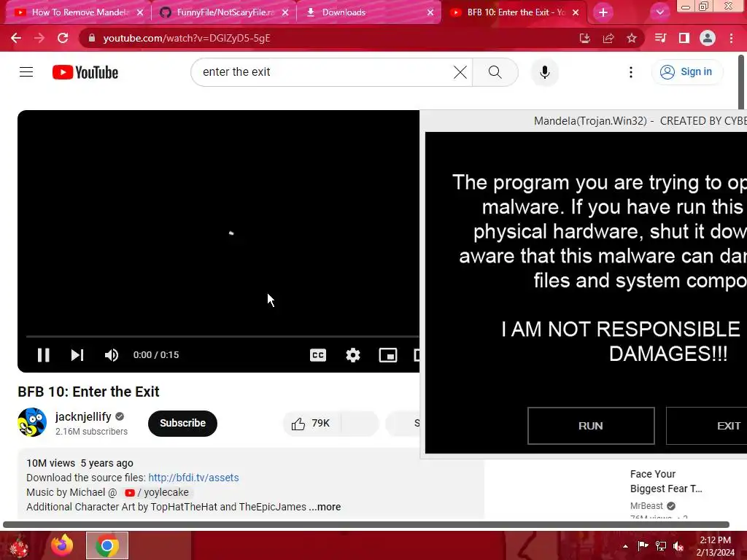Go back using the browser back arrow
Viewport: 747px width, 560px height.
(16, 38)
